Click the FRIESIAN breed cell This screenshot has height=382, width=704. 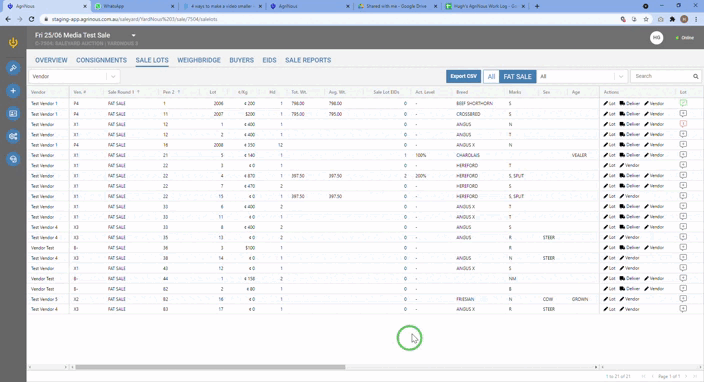coord(465,299)
